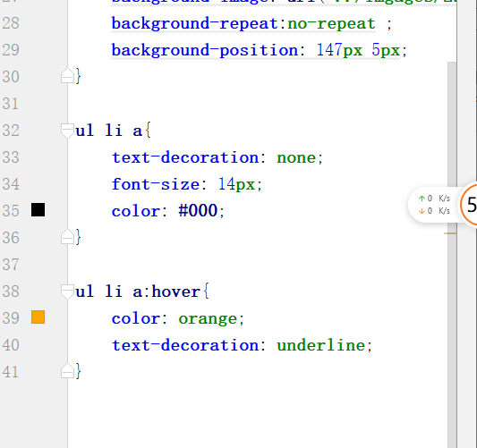Click the 'color' property on line 35
Image resolution: width=477 pixels, height=448 pixels.
(135, 211)
